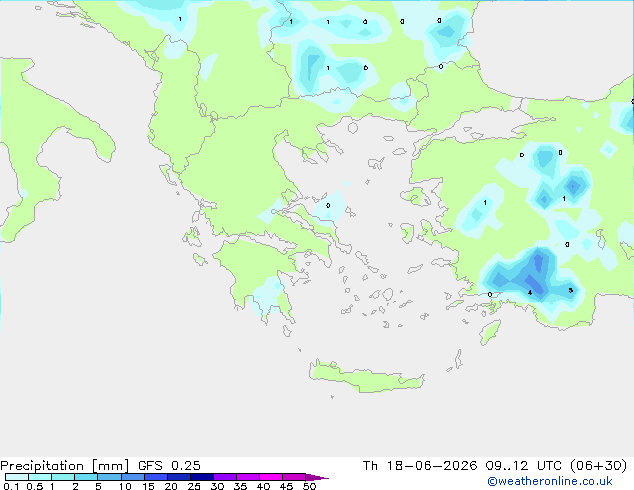Click the precipitation value '4' over southwest Turkey
Image resolution: width=634 pixels, height=490 pixels.
[530, 292]
